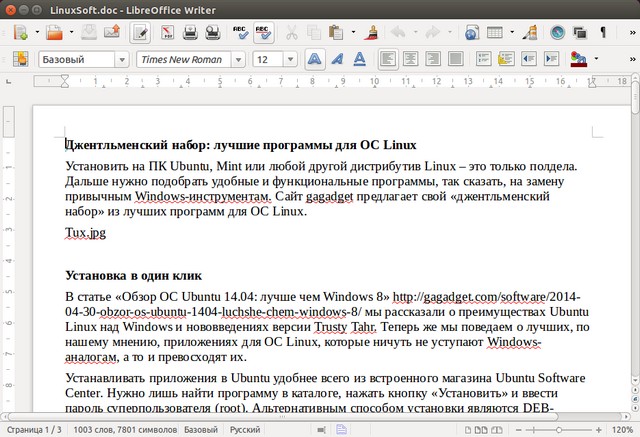
Task: Toggle the bulleted list
Action: coord(506,59)
